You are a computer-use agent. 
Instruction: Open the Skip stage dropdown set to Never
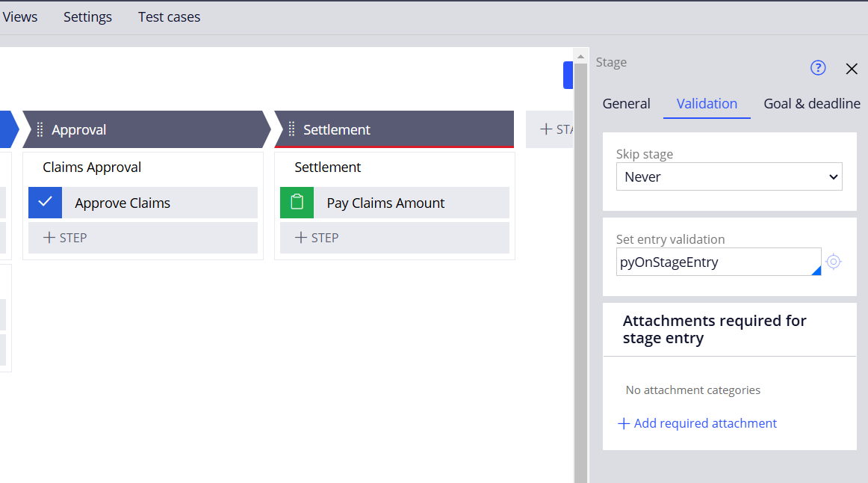pos(729,176)
